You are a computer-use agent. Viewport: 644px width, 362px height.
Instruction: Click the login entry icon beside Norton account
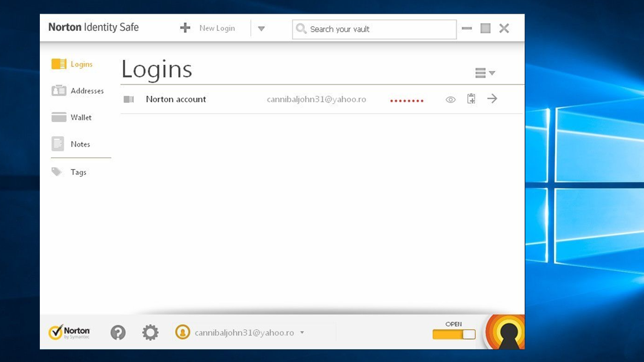tap(129, 99)
